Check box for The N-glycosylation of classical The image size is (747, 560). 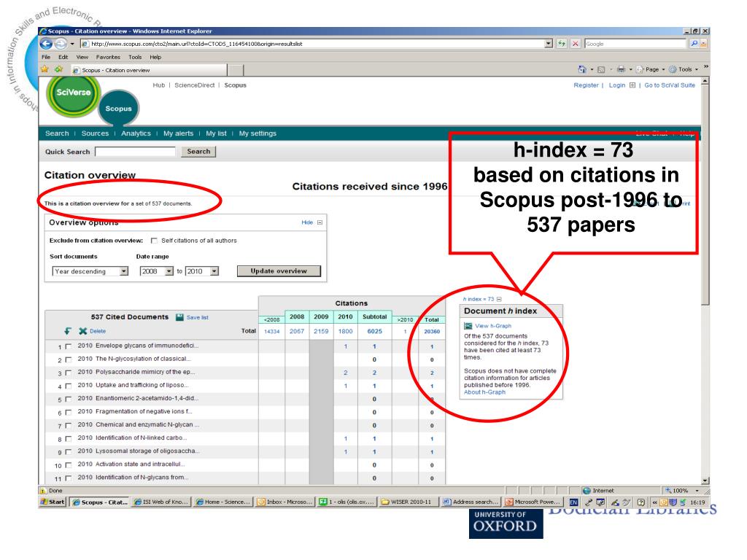coord(68,359)
